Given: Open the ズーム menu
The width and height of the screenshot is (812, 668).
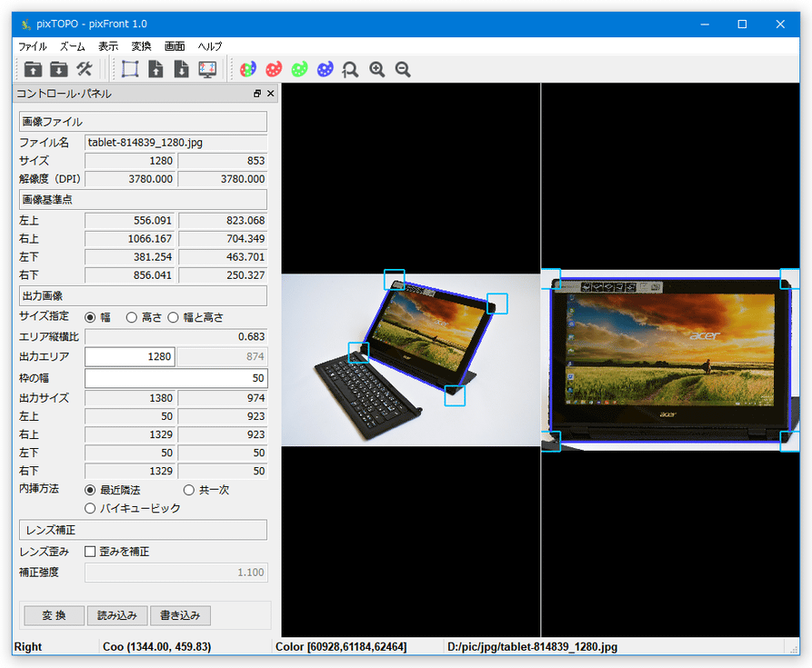Looking at the screenshot, I should 72,46.
